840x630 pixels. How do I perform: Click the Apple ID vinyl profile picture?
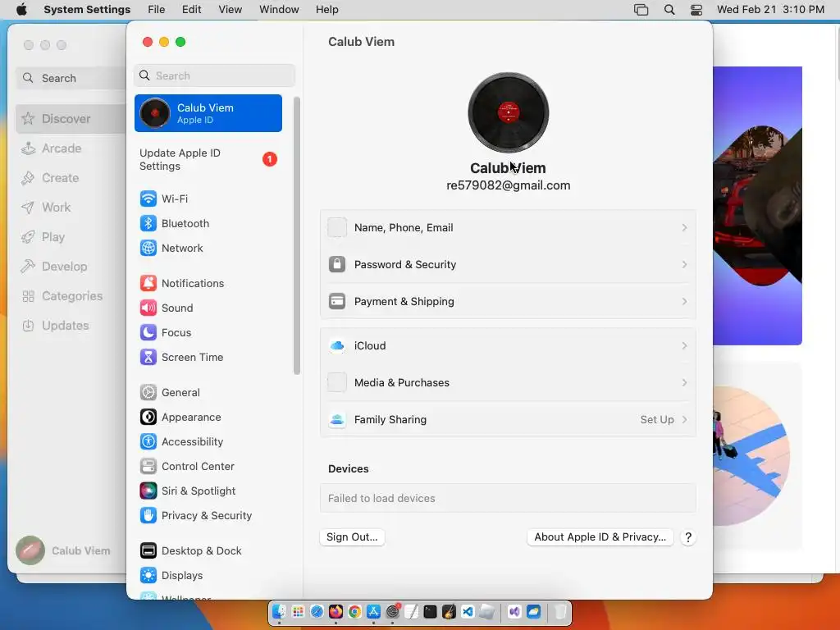pos(509,112)
